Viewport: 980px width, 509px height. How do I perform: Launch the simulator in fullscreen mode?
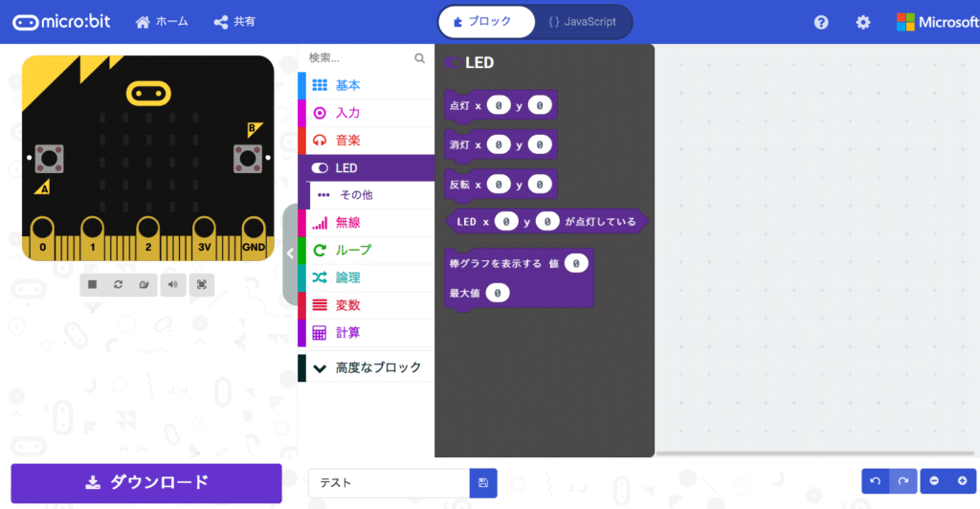(x=202, y=285)
